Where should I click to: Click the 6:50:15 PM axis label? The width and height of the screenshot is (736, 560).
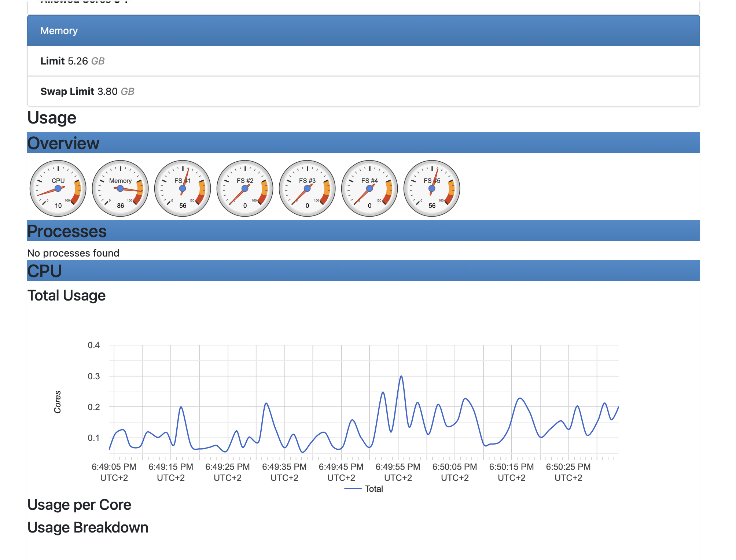(512, 472)
